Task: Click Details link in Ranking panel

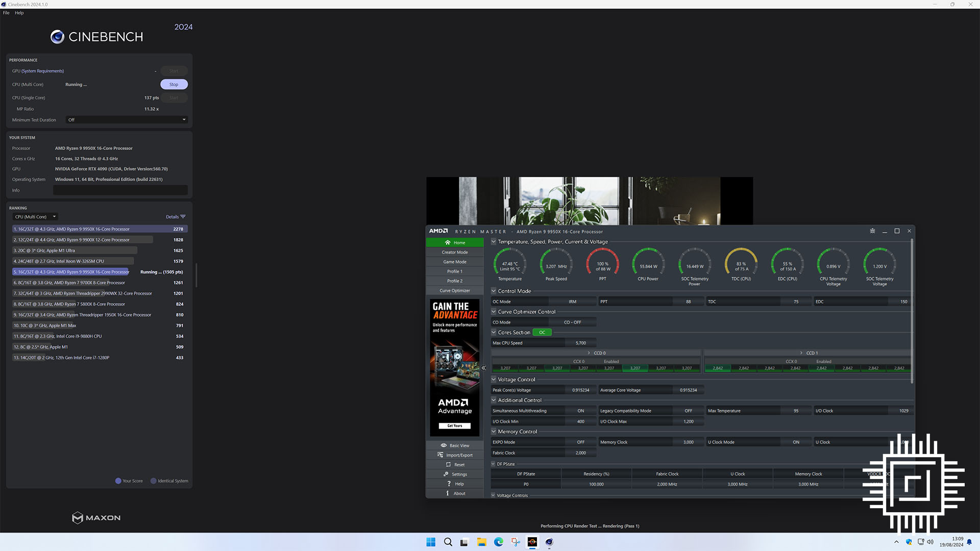Action: pyautogui.click(x=172, y=217)
